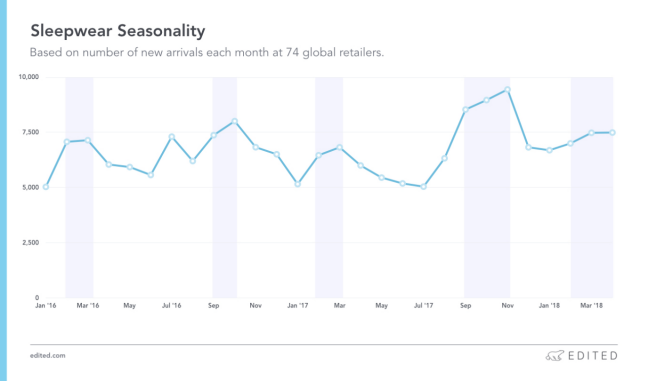The height and width of the screenshot is (382, 648).
Task: Select the last data point on the line
Action: (612, 133)
